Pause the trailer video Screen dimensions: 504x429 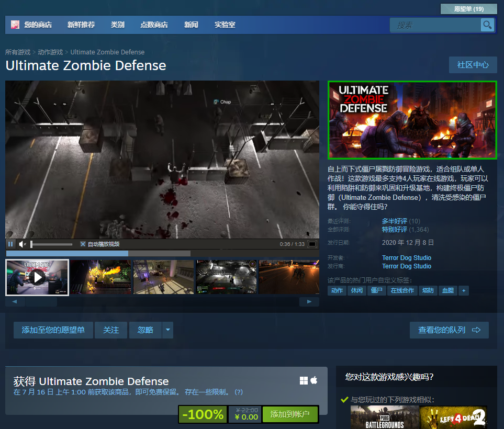point(10,244)
